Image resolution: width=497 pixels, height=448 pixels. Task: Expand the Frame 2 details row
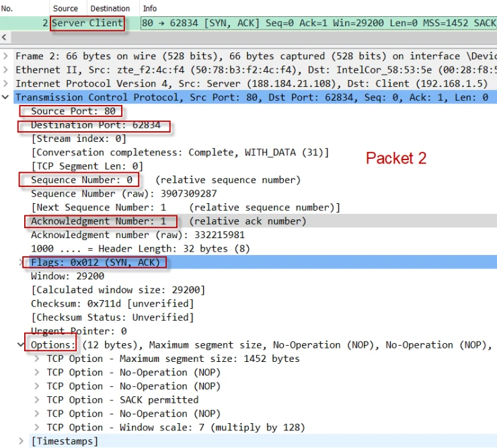6,56
